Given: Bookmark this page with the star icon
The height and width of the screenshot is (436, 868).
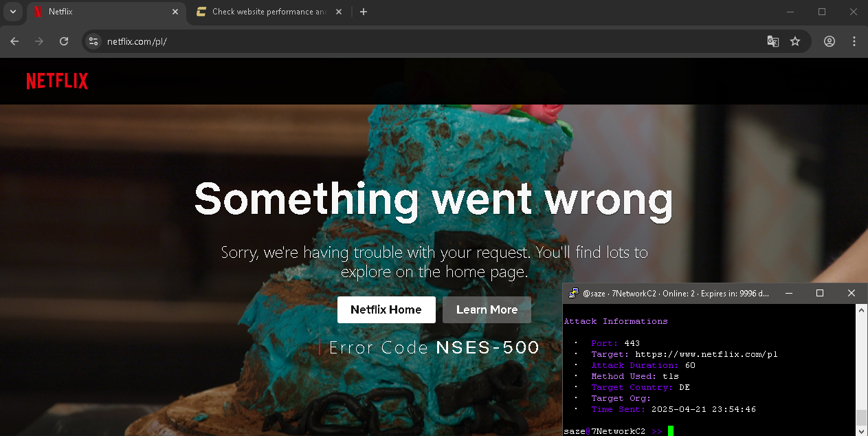Looking at the screenshot, I should click(x=795, y=41).
